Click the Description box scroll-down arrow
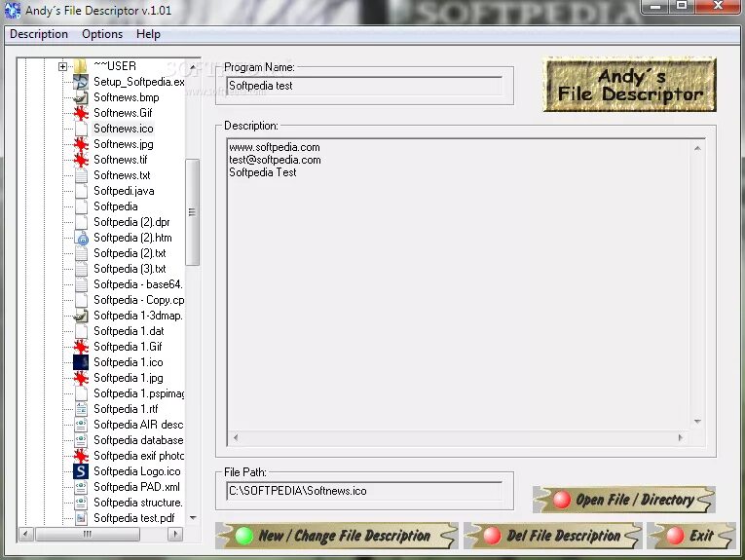 pyautogui.click(x=697, y=422)
